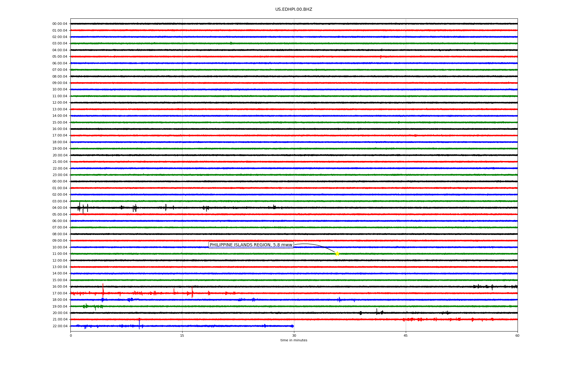The image size is (588, 368).
Task: Click the x-axis label time in minutes
Action: coord(293,340)
